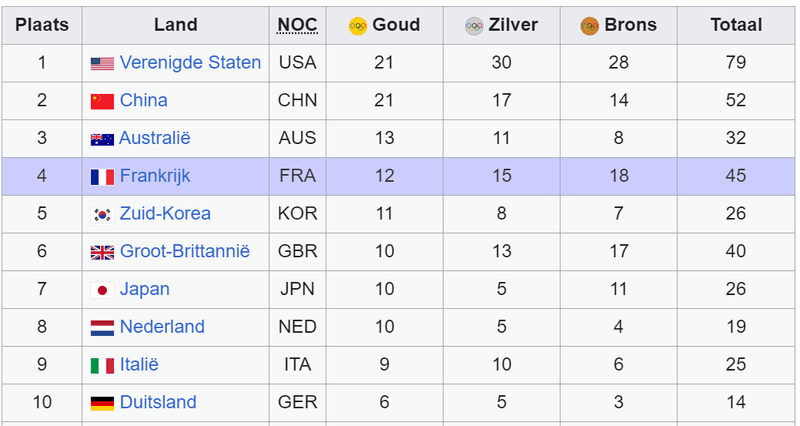Click the silver medal icon in header
Image resolution: width=800 pixels, height=426 pixels.
click(474, 26)
